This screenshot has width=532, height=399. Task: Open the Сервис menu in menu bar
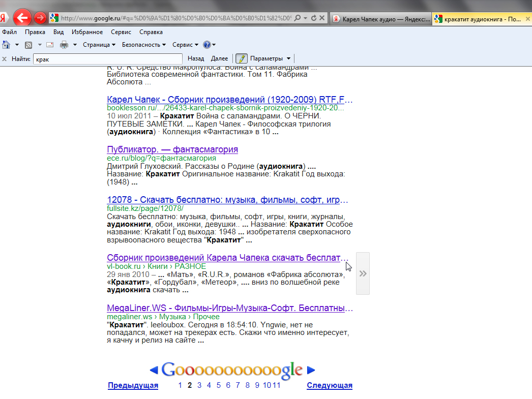point(121,32)
